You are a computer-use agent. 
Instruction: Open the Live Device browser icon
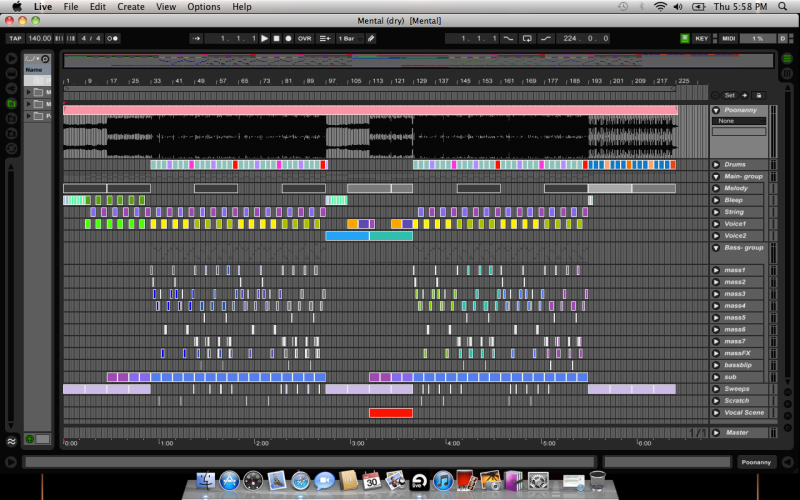11,73
